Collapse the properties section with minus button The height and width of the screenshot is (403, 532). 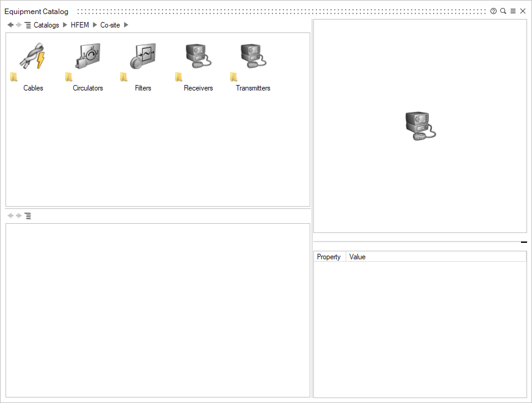point(523,242)
